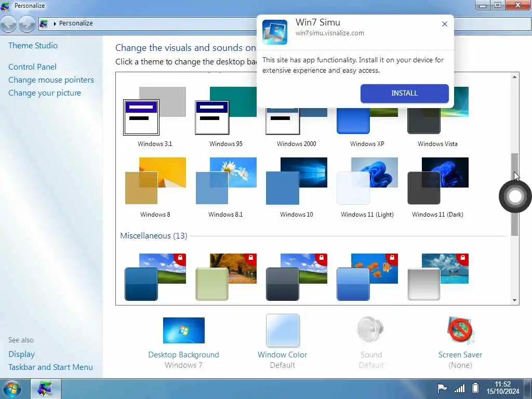This screenshot has height=399, width=532.
Task: Pick the locked tropical beach miscellaneous theme
Action: (437, 277)
